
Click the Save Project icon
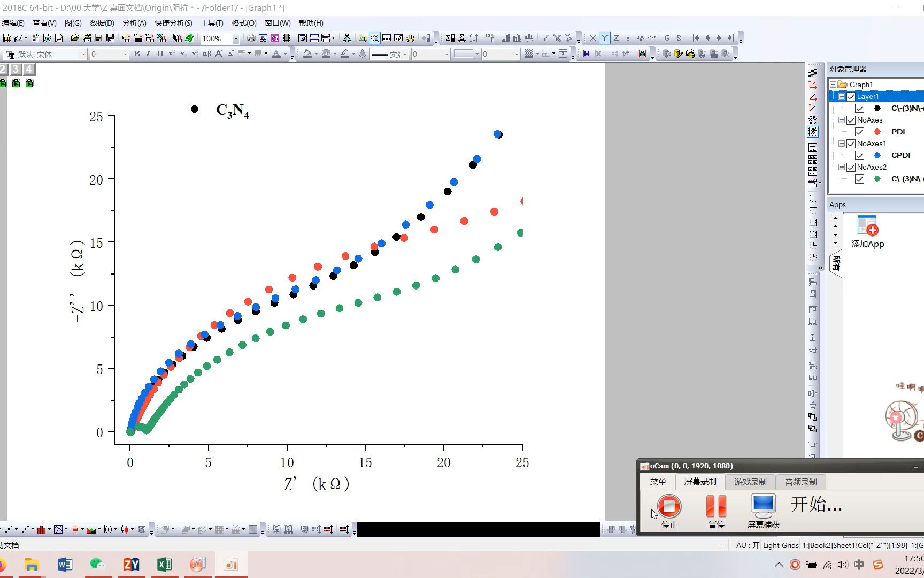98,38
